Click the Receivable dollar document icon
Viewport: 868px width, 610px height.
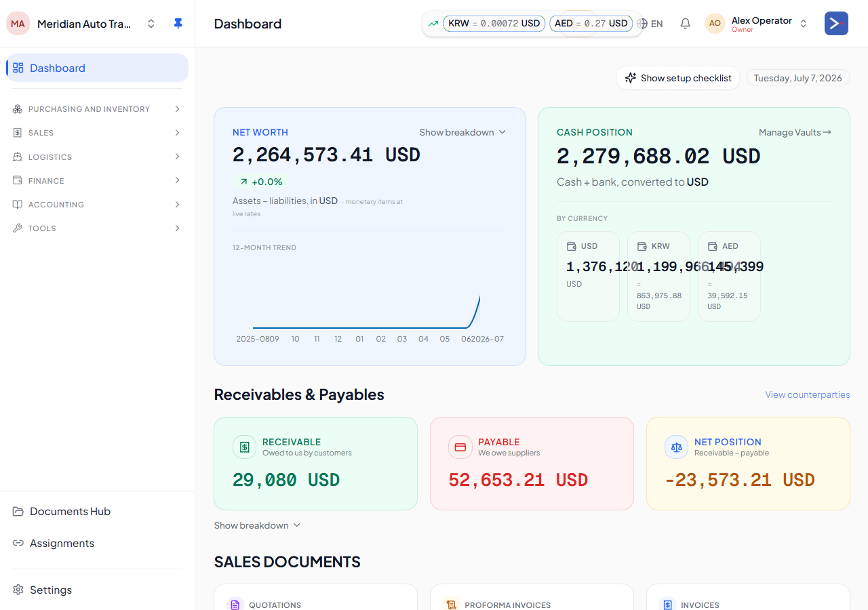pyautogui.click(x=244, y=447)
